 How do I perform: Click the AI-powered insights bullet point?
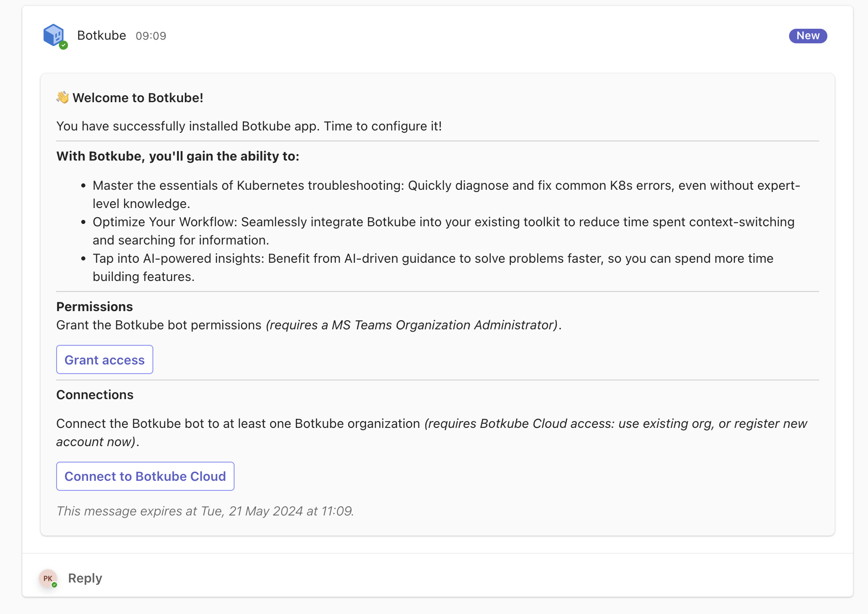(x=433, y=267)
